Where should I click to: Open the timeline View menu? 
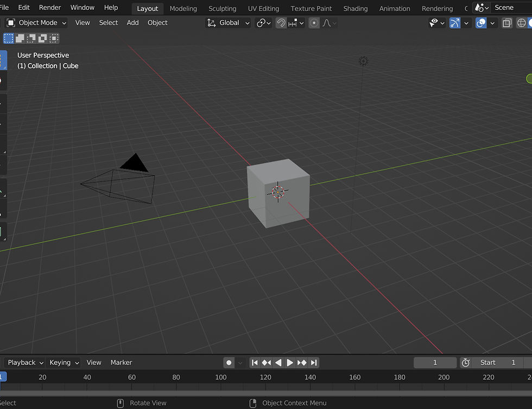click(94, 362)
